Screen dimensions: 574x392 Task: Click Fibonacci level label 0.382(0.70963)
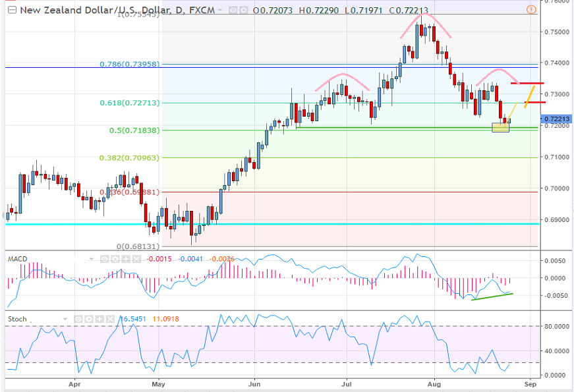[x=130, y=157]
